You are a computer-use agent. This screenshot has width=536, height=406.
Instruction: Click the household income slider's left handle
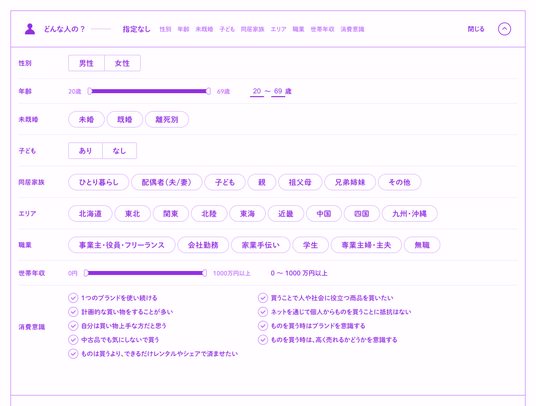tap(86, 273)
